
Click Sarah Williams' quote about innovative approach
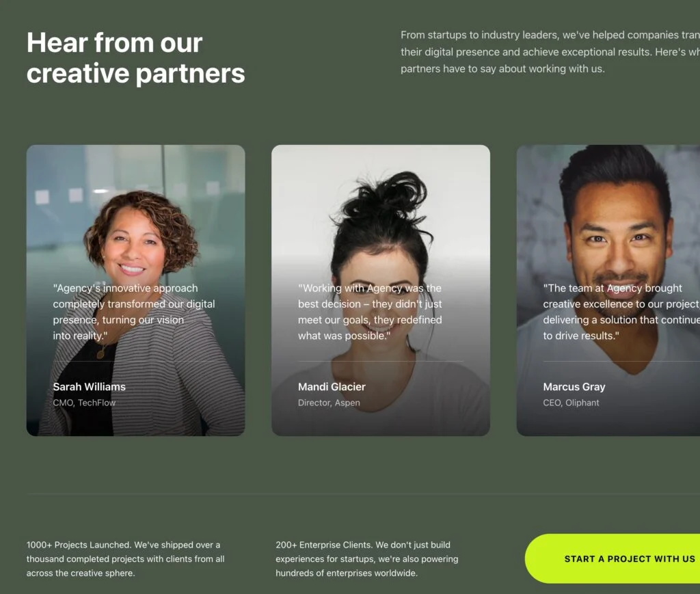click(x=134, y=312)
